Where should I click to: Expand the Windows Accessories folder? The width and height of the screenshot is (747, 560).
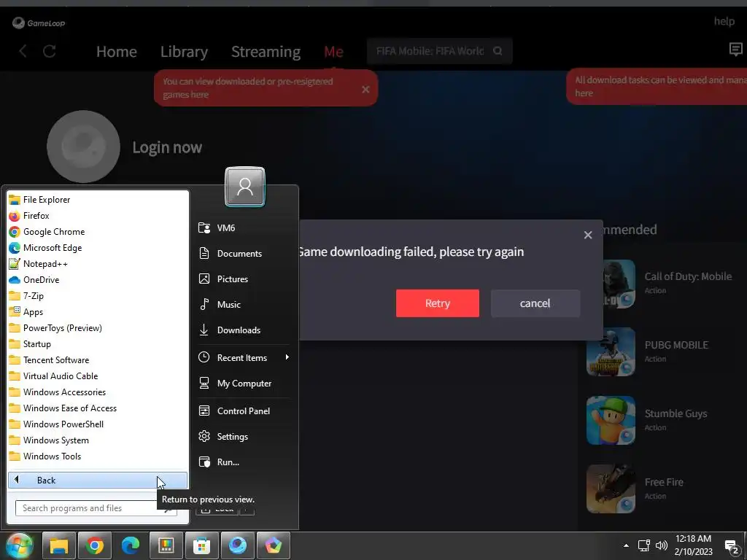[x=98, y=392]
